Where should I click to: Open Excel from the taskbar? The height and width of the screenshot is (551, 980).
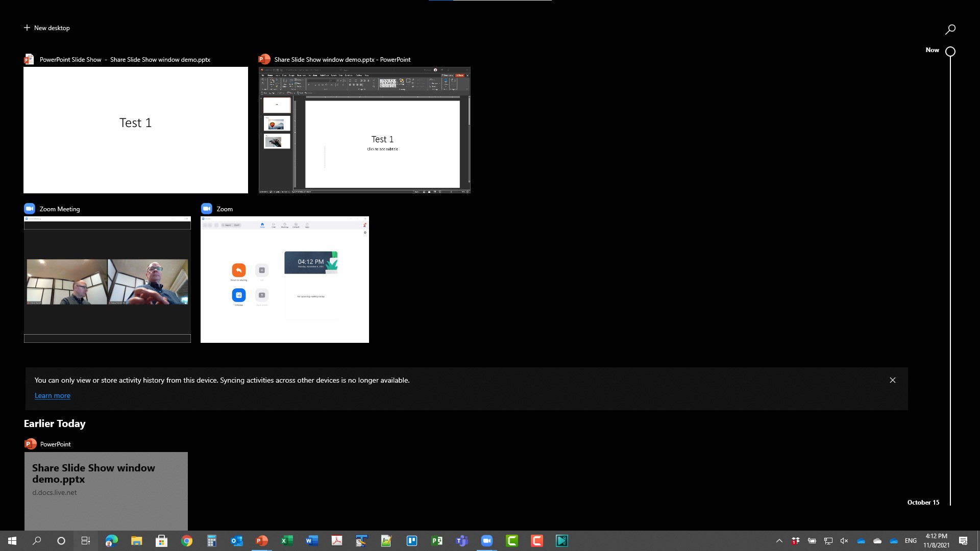coord(287,540)
